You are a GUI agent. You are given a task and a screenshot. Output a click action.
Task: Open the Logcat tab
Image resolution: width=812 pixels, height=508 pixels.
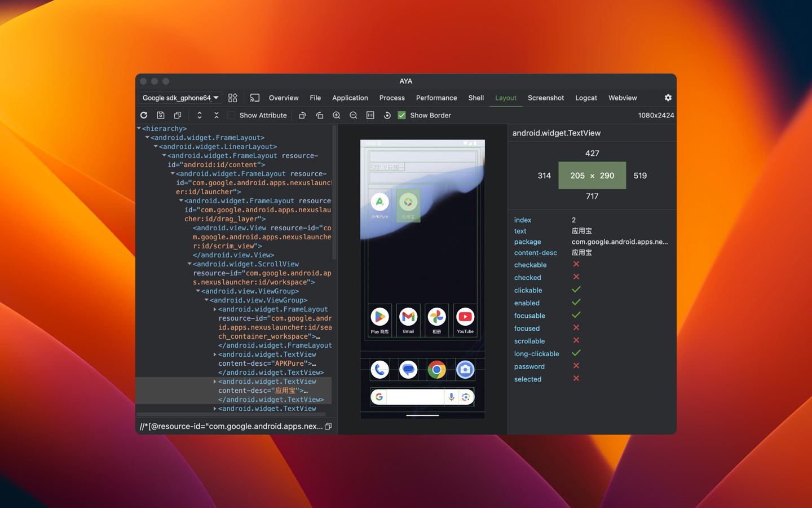[x=586, y=98]
